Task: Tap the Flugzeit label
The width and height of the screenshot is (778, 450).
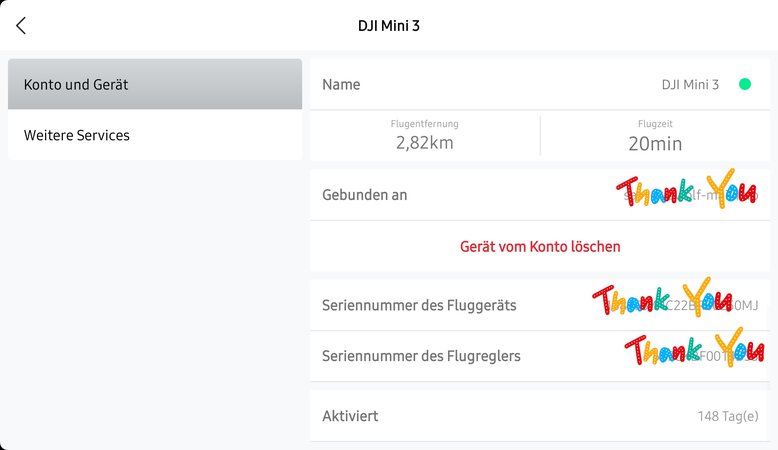Action: point(655,124)
